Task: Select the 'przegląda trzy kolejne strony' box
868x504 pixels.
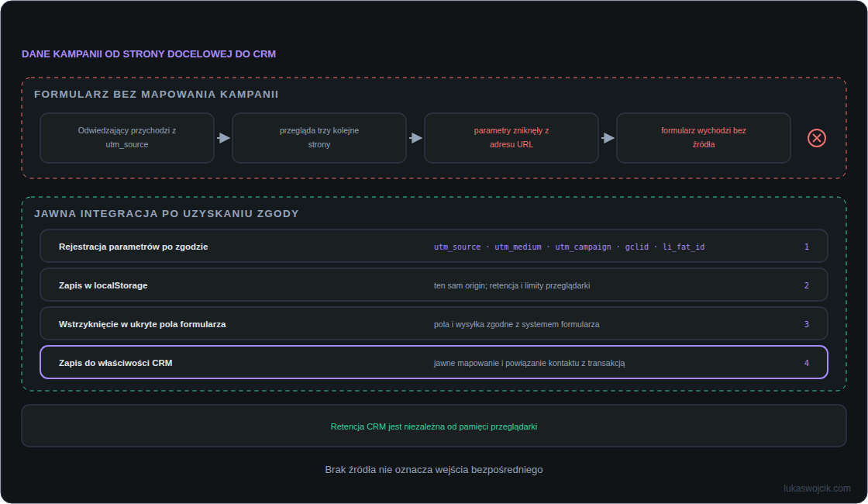Action: (x=319, y=138)
